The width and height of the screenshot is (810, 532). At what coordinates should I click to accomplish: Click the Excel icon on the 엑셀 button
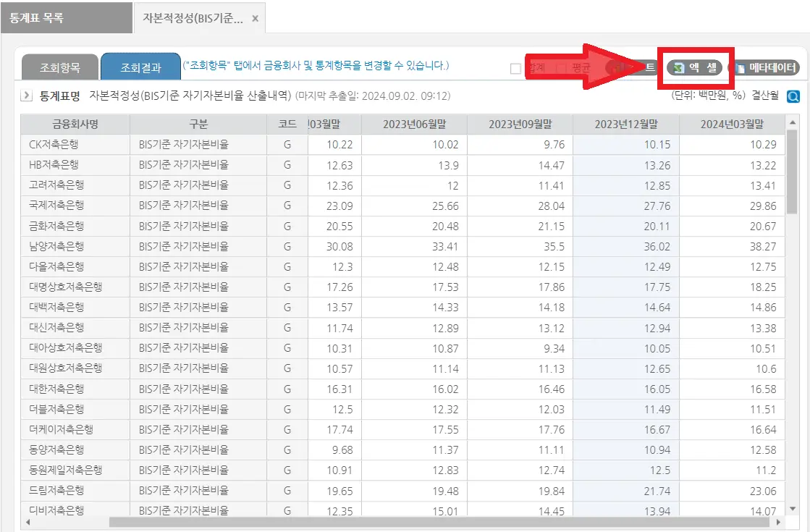678,67
